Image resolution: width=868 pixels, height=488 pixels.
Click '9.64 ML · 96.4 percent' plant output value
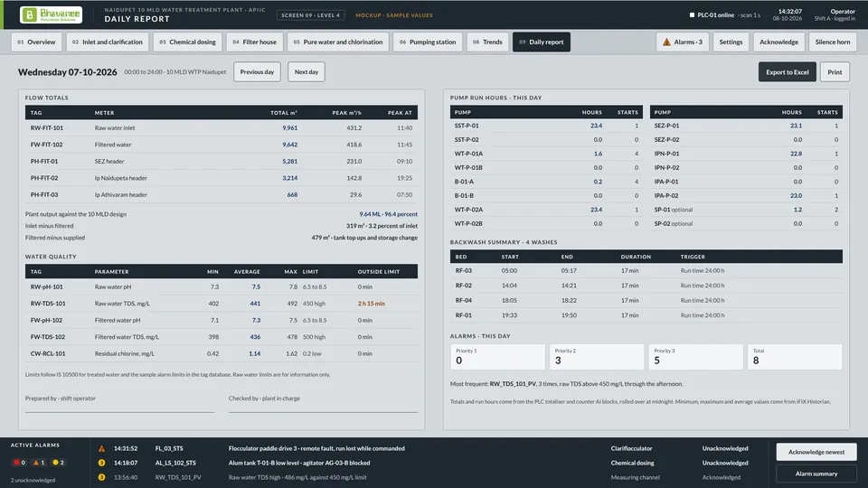pos(389,214)
